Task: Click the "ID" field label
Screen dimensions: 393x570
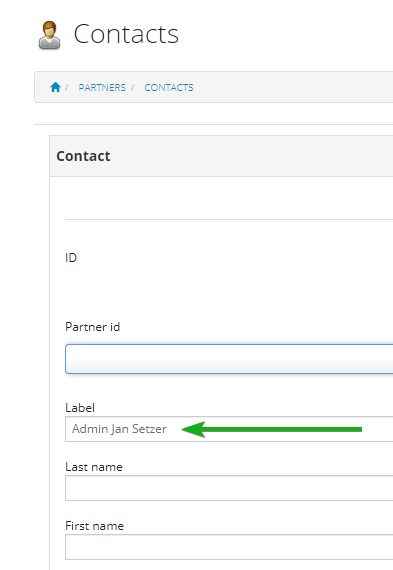Action: [71, 258]
